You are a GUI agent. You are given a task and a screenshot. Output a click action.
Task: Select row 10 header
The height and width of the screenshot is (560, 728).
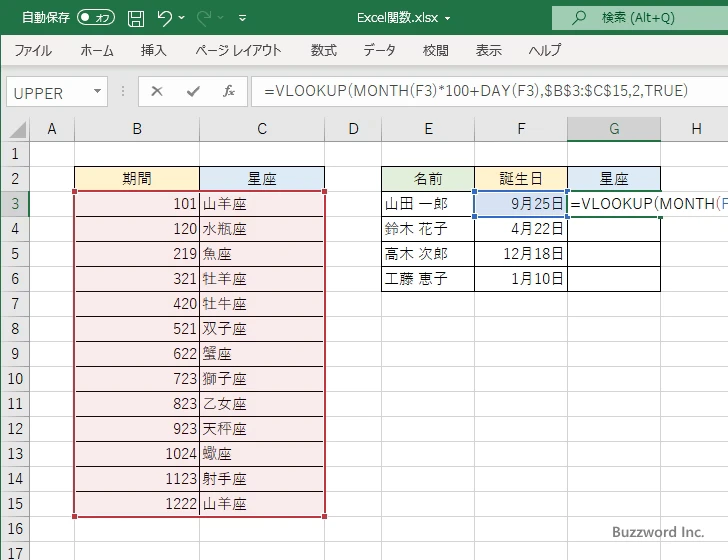[x=15, y=379]
